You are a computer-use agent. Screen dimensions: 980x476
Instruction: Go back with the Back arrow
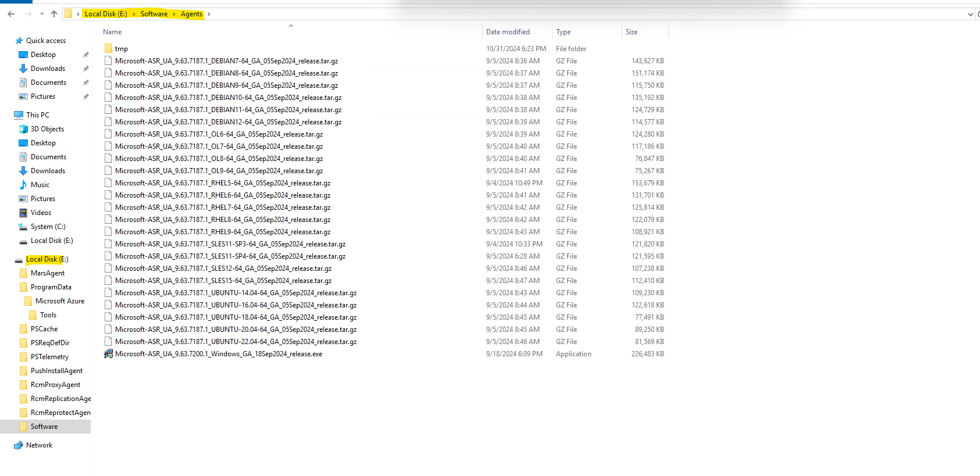(x=11, y=14)
